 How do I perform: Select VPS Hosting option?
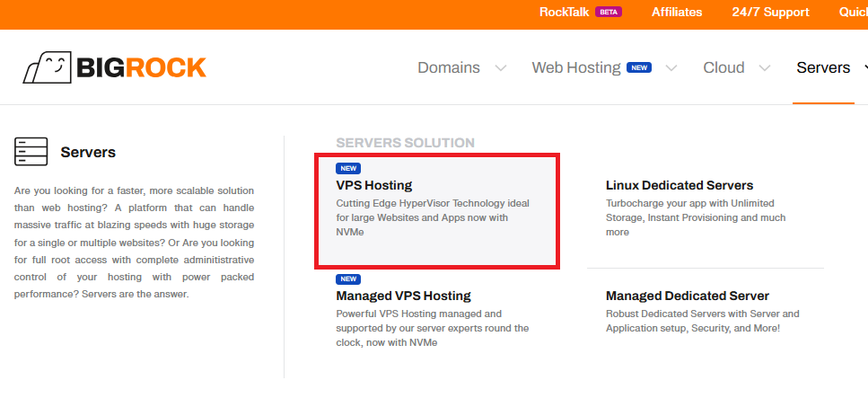coord(374,185)
